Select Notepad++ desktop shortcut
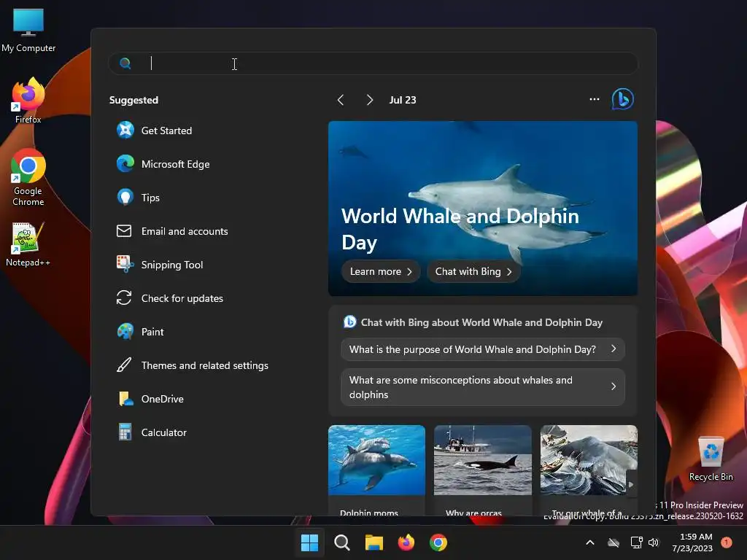Screen dimensions: 747x560 pos(28,244)
